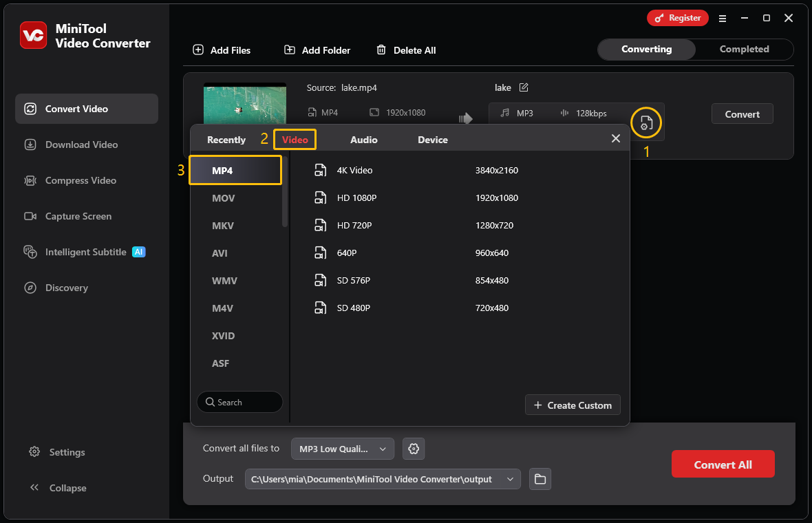Expand the Output path dropdown
Image resolution: width=812 pixels, height=523 pixels.
tap(509, 479)
